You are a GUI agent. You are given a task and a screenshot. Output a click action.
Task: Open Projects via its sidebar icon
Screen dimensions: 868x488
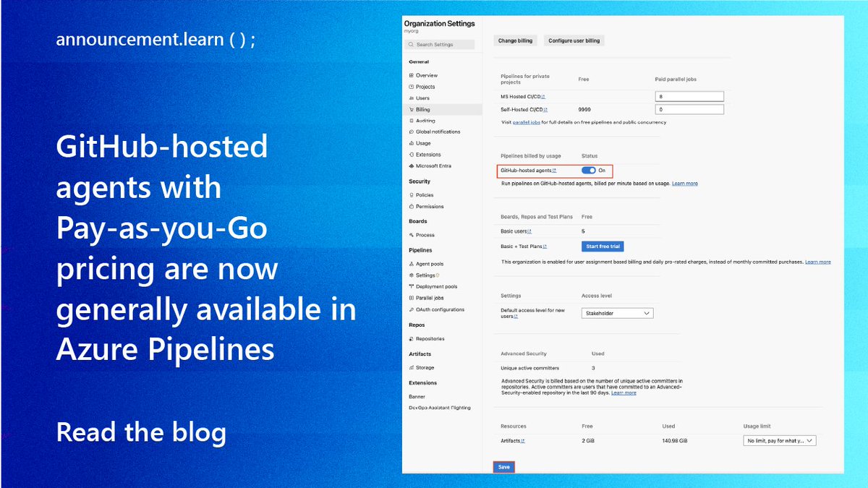click(x=412, y=87)
